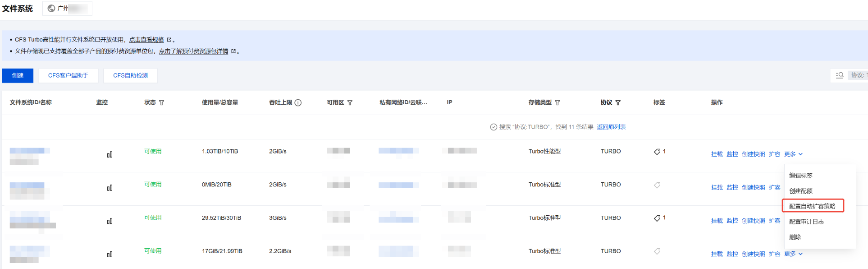Screen dimensions: 868x269
Task: Click the search list icon at top right
Action: [839, 75]
